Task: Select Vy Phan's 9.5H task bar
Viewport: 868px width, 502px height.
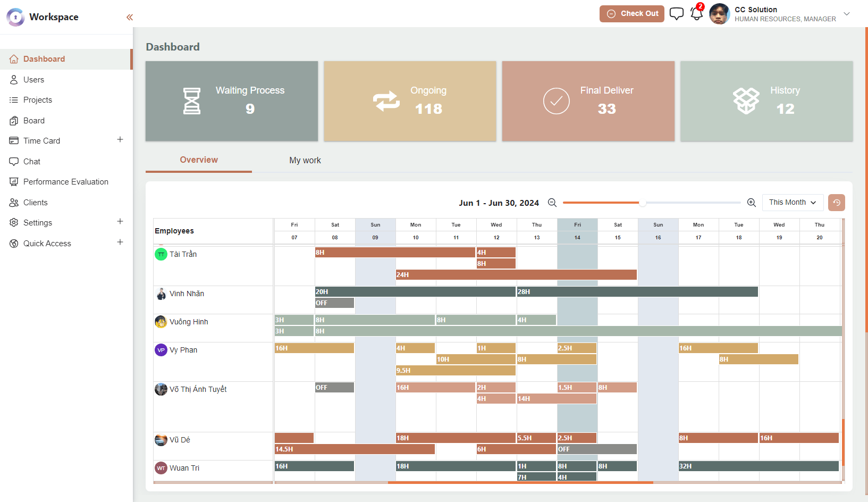Action: point(456,371)
